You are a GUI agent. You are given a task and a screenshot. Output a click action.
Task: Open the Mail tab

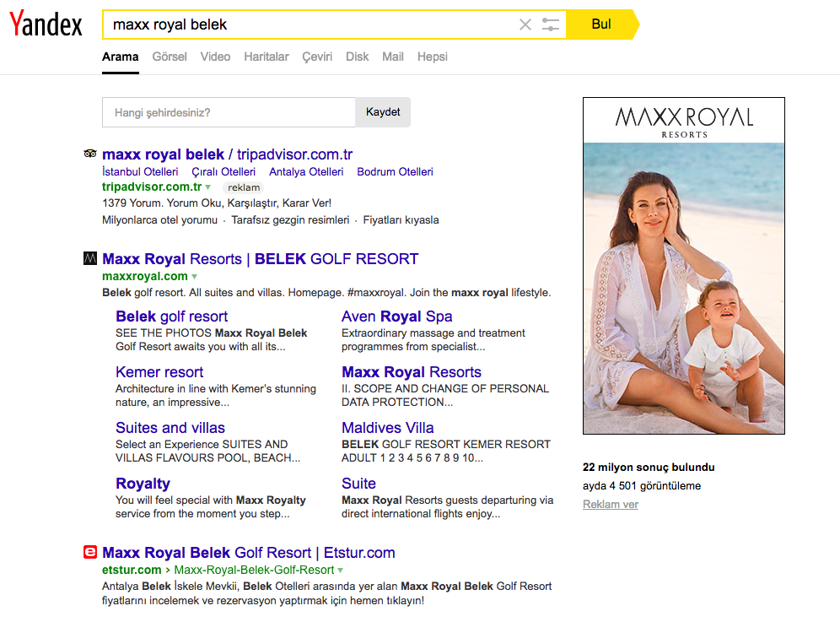(393, 57)
